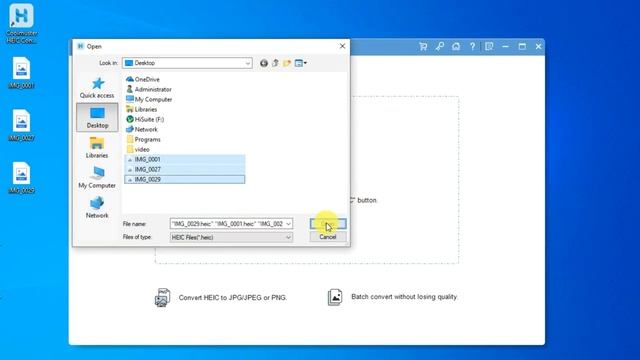This screenshot has width=640, height=360.
Task: Select IMG_0001 file icon on desktop
Action: tap(21, 73)
